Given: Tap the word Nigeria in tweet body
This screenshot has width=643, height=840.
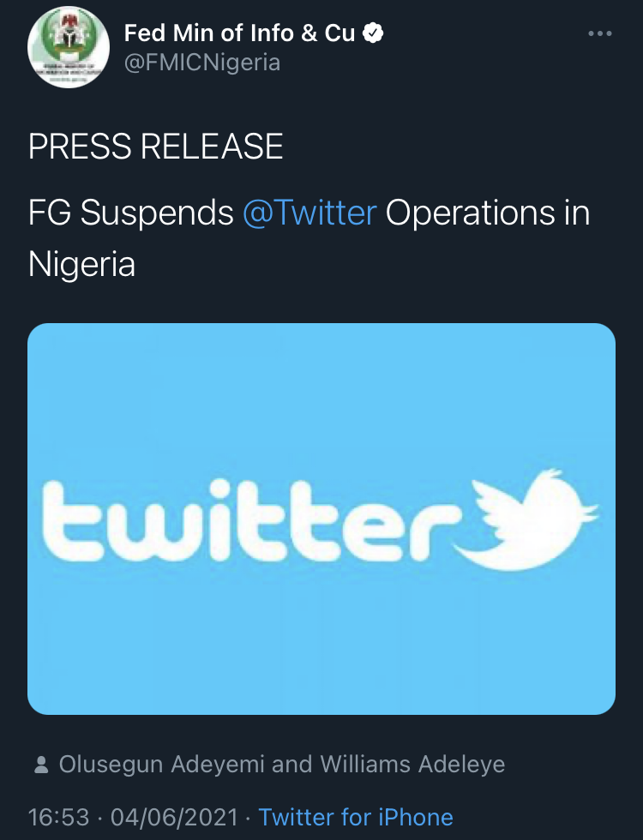Looking at the screenshot, I should click(x=81, y=265).
